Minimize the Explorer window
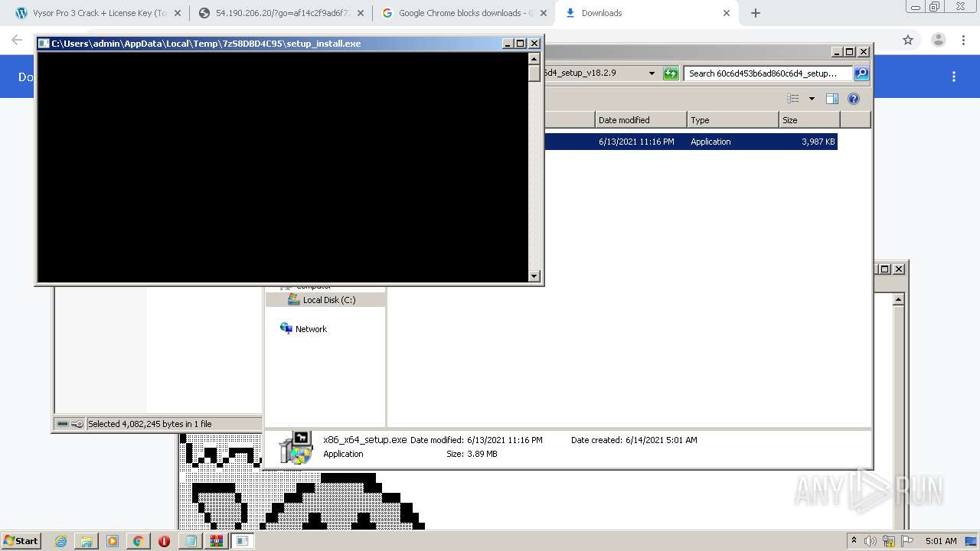The image size is (980, 551). click(x=837, y=52)
